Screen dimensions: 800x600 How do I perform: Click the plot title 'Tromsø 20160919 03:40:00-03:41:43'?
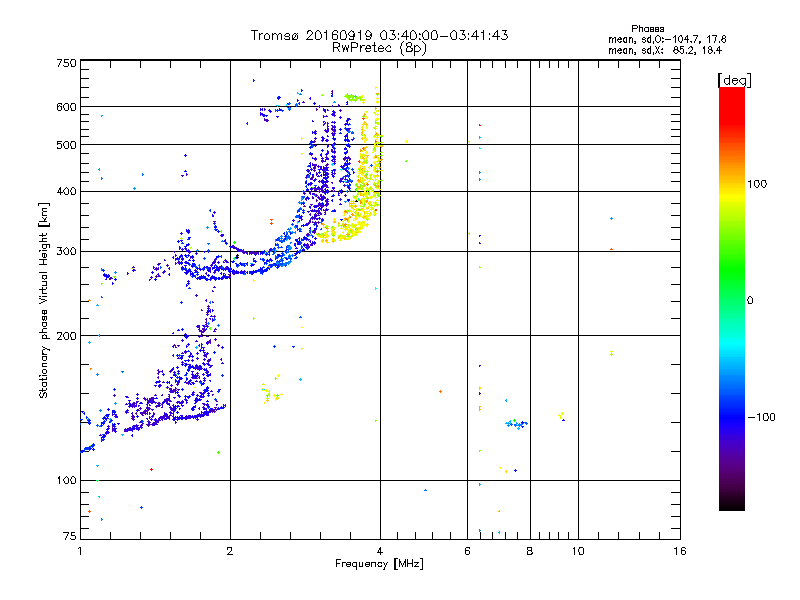[x=379, y=35]
